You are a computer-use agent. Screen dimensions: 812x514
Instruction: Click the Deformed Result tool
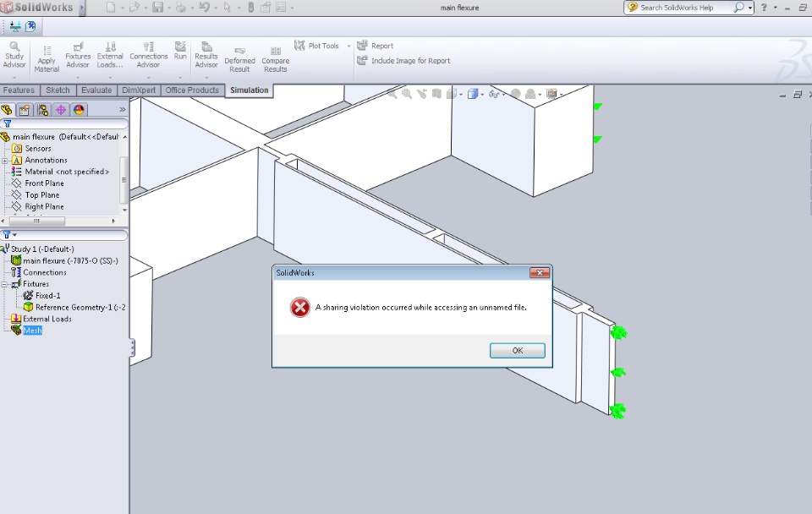(239, 60)
